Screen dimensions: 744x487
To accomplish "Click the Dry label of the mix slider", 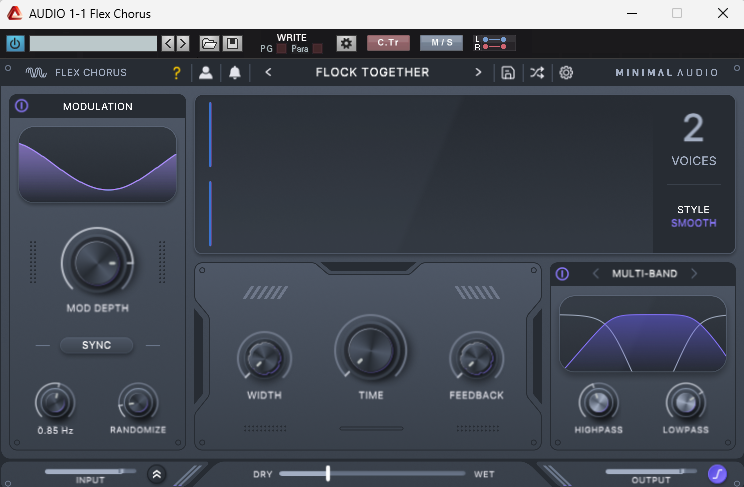I will click(x=263, y=474).
